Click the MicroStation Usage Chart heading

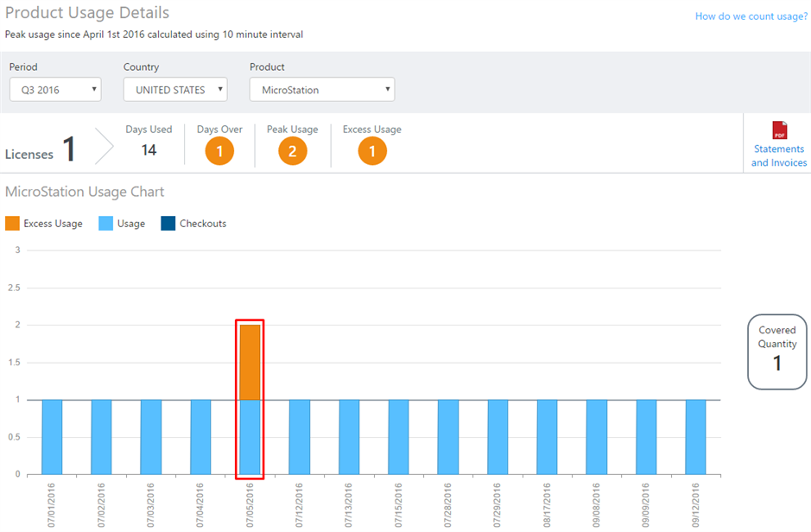click(85, 192)
